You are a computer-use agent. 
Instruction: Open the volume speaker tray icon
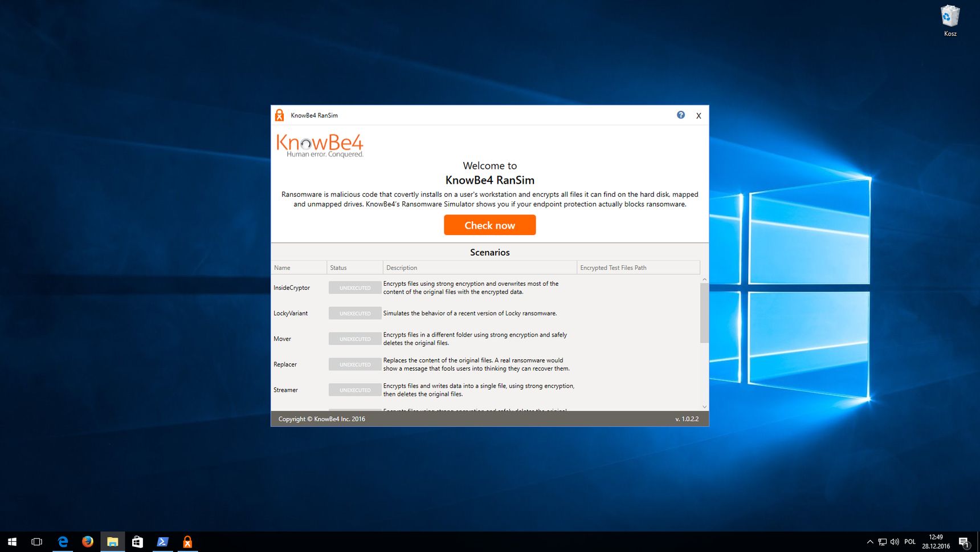[895, 542]
